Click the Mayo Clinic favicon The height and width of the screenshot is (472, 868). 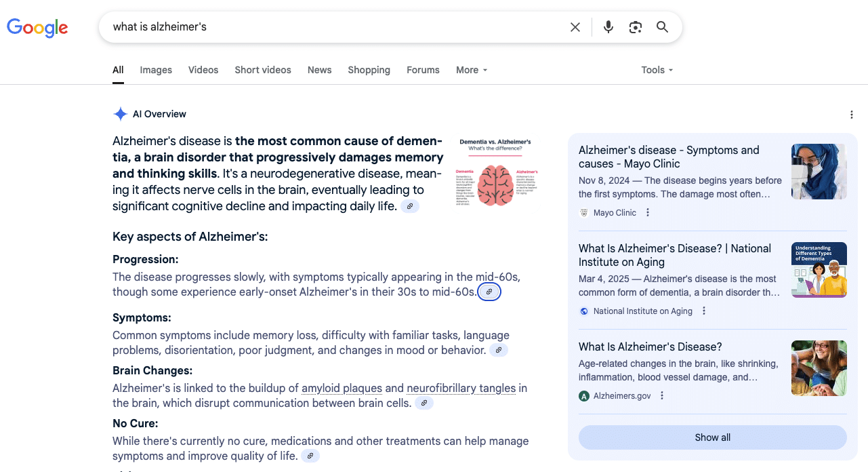(584, 213)
